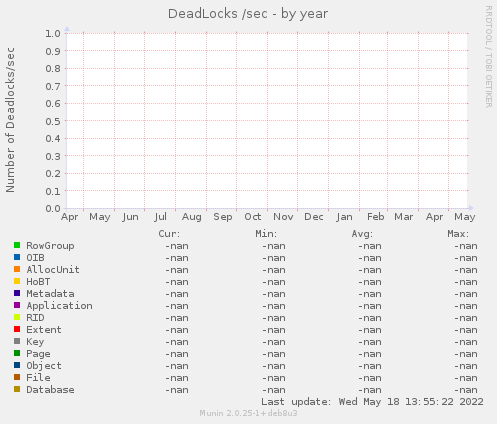Select the OIB legend label

[x=35, y=258]
